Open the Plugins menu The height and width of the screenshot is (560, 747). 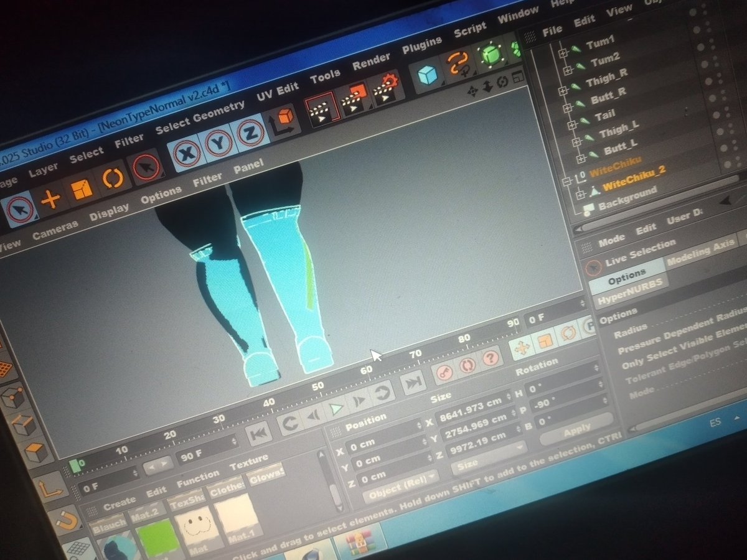(x=421, y=46)
